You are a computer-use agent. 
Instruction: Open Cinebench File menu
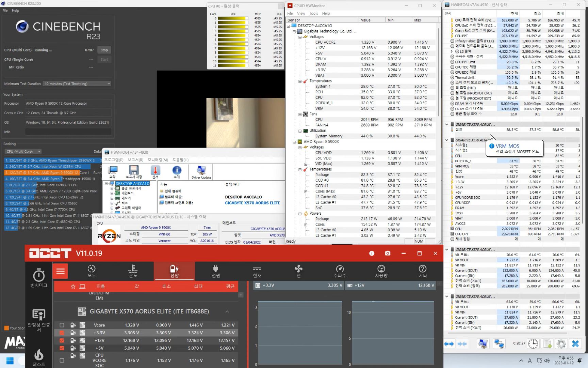[5, 11]
